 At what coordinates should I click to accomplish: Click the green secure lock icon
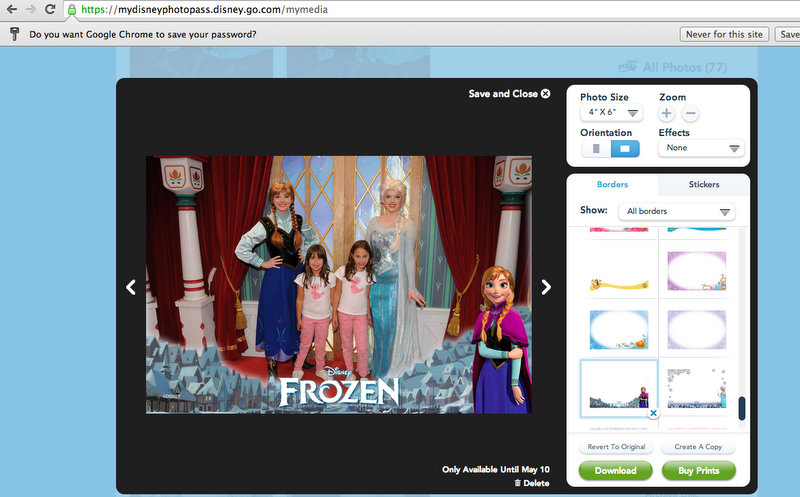point(72,10)
